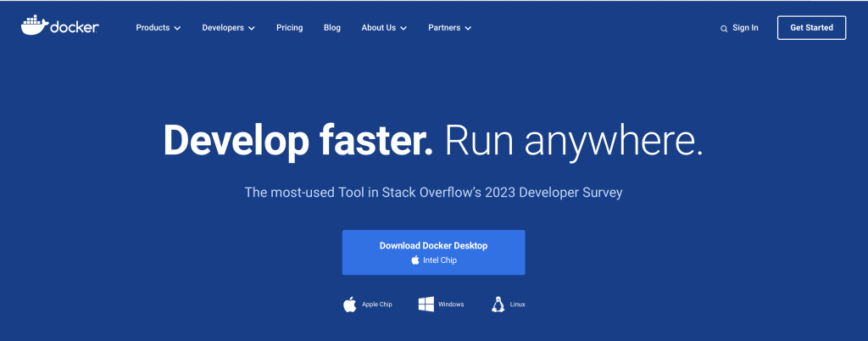Image resolution: width=868 pixels, height=341 pixels.
Task: Select the Apple Chip download icon
Action: point(350,305)
